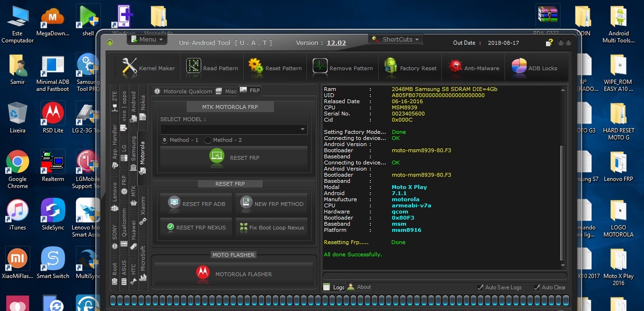
Task: Switch to App. Handler vertical tab
Action: (114, 147)
